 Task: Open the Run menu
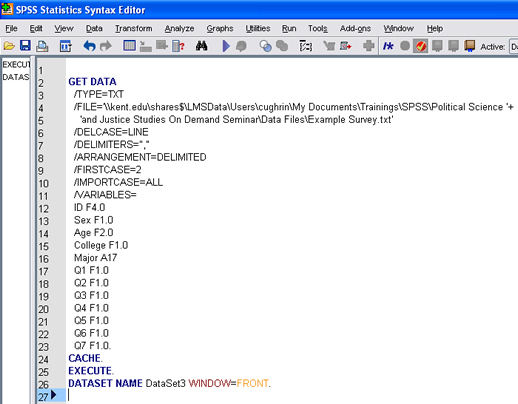289,29
